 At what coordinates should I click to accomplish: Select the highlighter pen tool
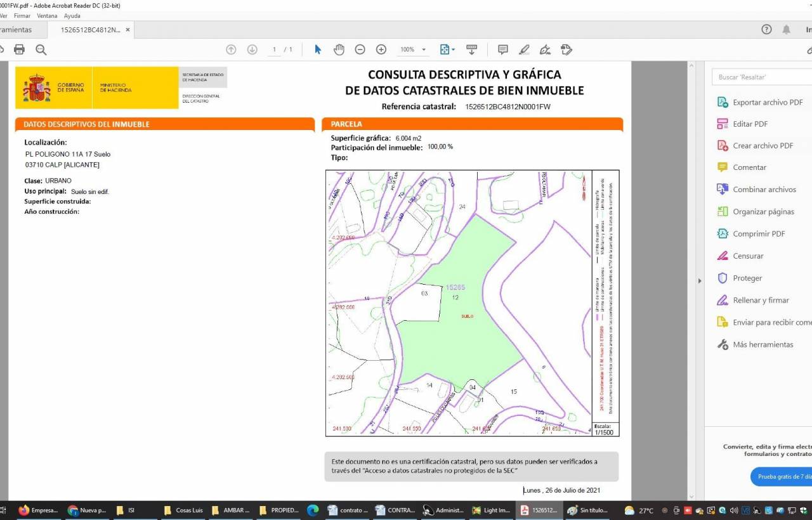[x=524, y=49]
